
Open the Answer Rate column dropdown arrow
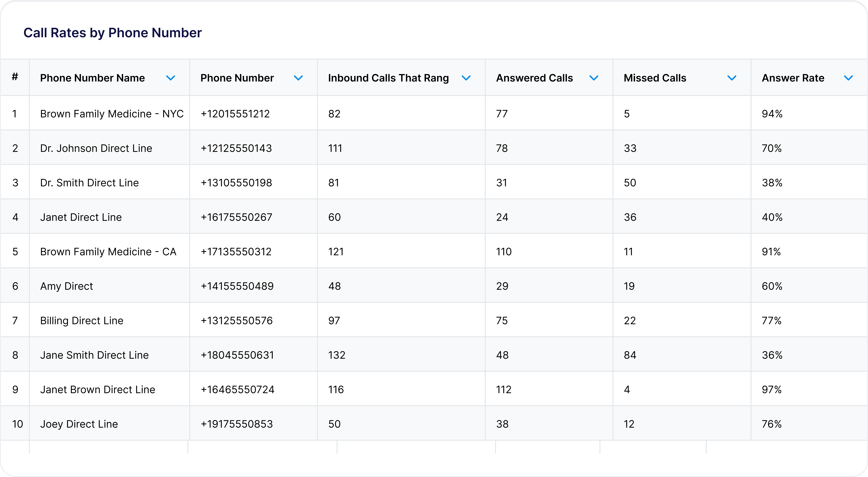click(x=848, y=78)
